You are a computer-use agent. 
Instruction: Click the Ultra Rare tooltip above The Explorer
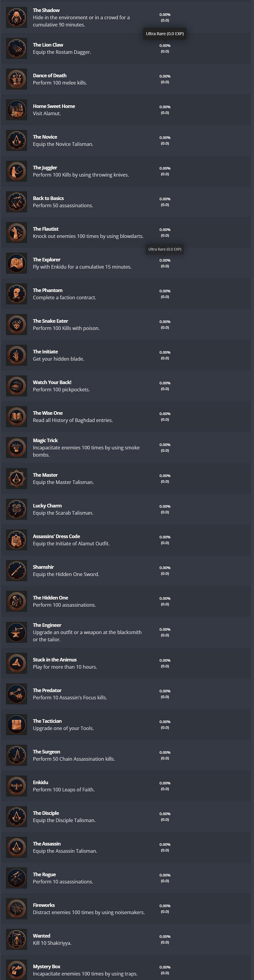(x=165, y=249)
